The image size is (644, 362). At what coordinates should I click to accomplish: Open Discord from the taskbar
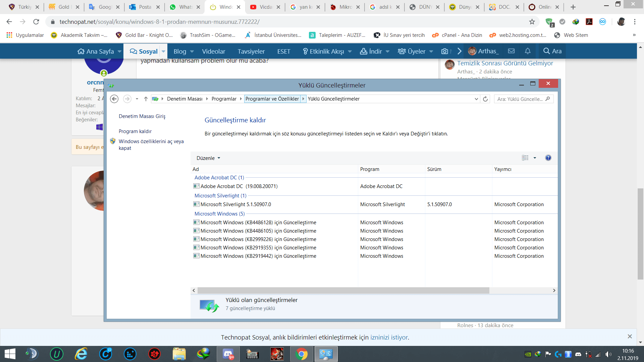(x=228, y=354)
